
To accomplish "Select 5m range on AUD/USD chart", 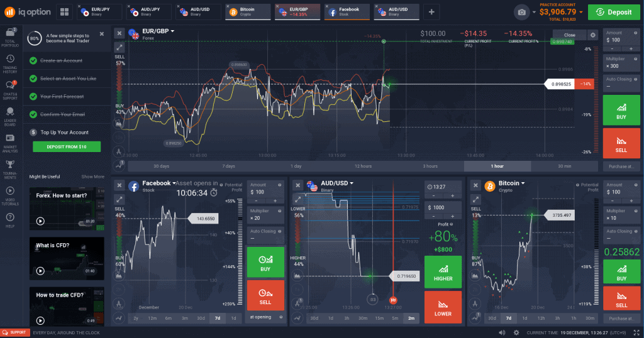I will 395,319.
